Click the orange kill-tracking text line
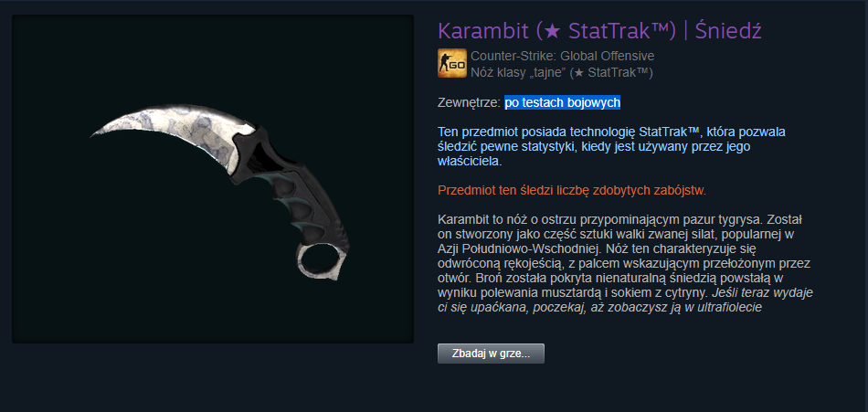The width and height of the screenshot is (868, 412). pyautogui.click(x=572, y=191)
